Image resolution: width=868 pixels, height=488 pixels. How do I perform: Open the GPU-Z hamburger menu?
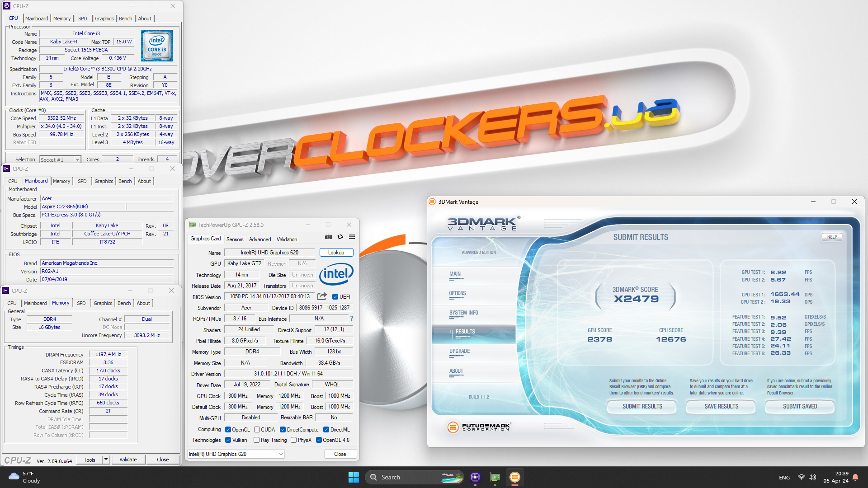pos(352,237)
